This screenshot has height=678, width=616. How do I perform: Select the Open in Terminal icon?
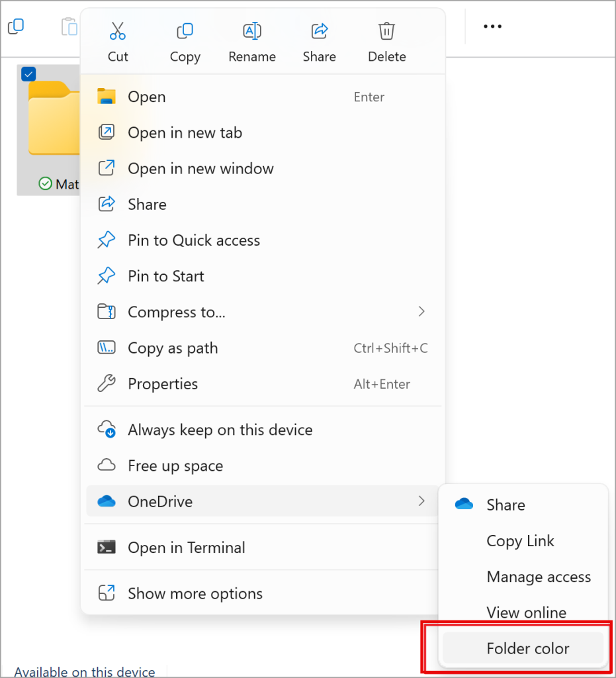(107, 547)
